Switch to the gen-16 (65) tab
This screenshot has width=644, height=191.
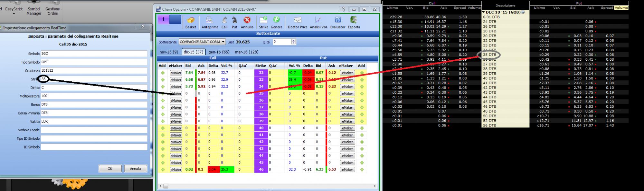click(x=219, y=52)
